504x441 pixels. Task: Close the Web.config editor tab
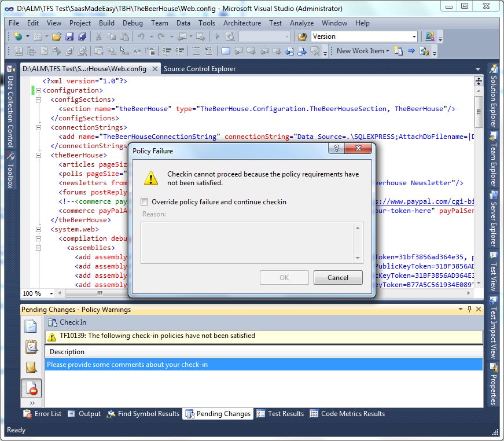154,69
